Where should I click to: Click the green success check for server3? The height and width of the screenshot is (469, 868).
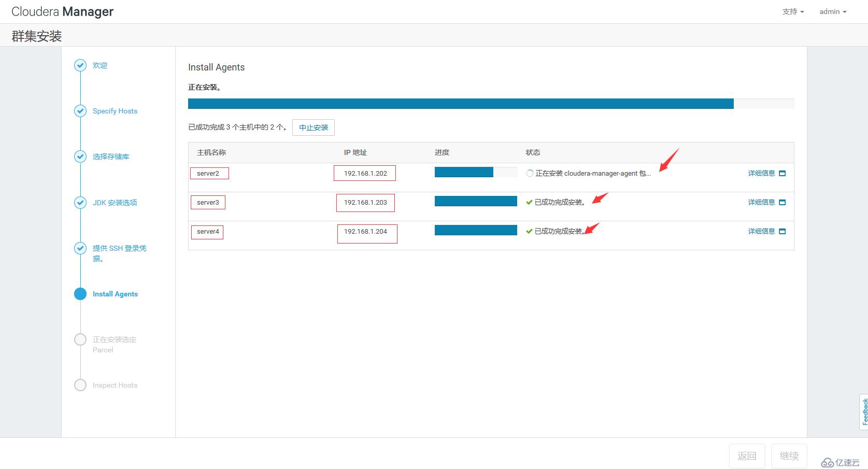pos(529,203)
